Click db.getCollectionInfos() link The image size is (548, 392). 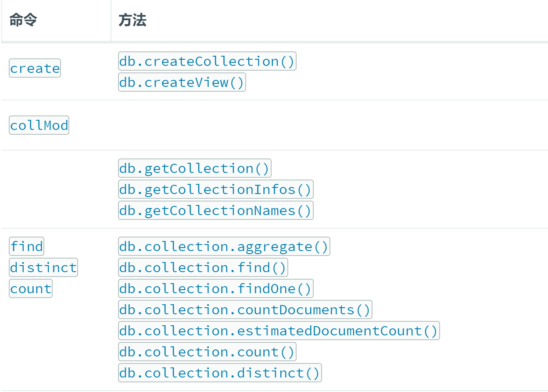215,189
